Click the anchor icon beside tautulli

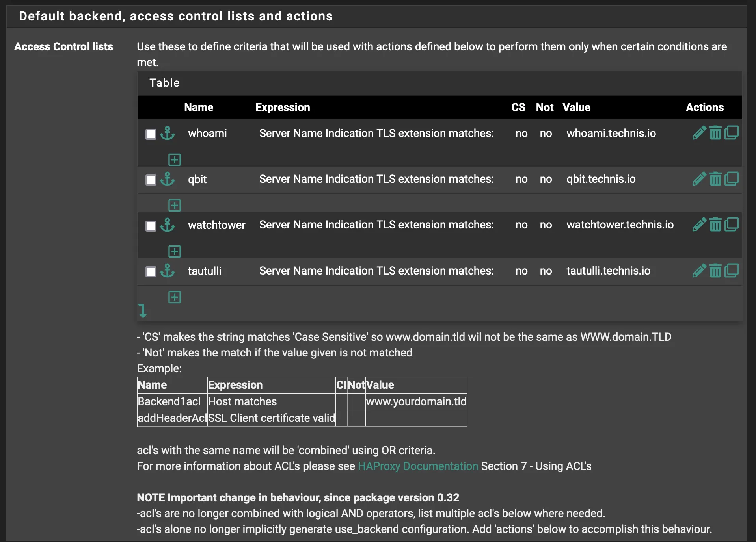(167, 271)
